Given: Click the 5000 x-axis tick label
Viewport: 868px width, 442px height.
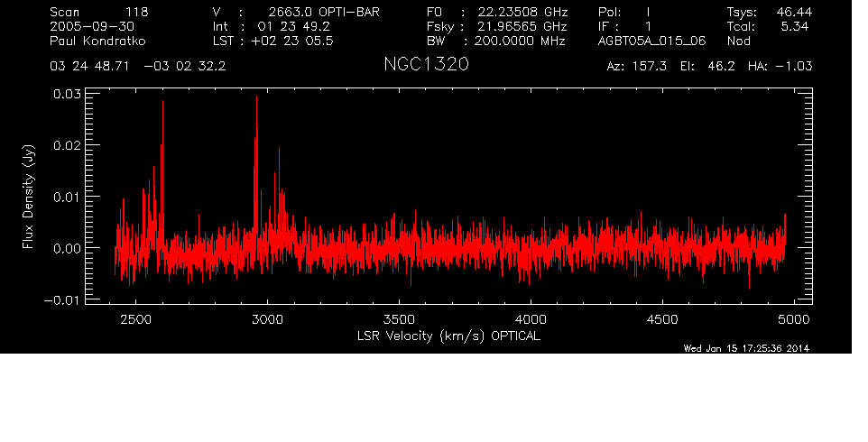Looking at the screenshot, I should click(794, 319).
